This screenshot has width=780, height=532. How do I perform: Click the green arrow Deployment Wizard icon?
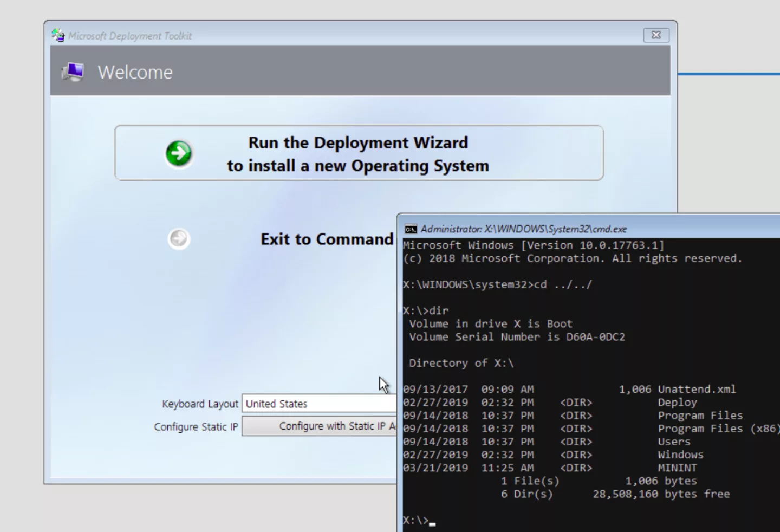pyautogui.click(x=179, y=153)
